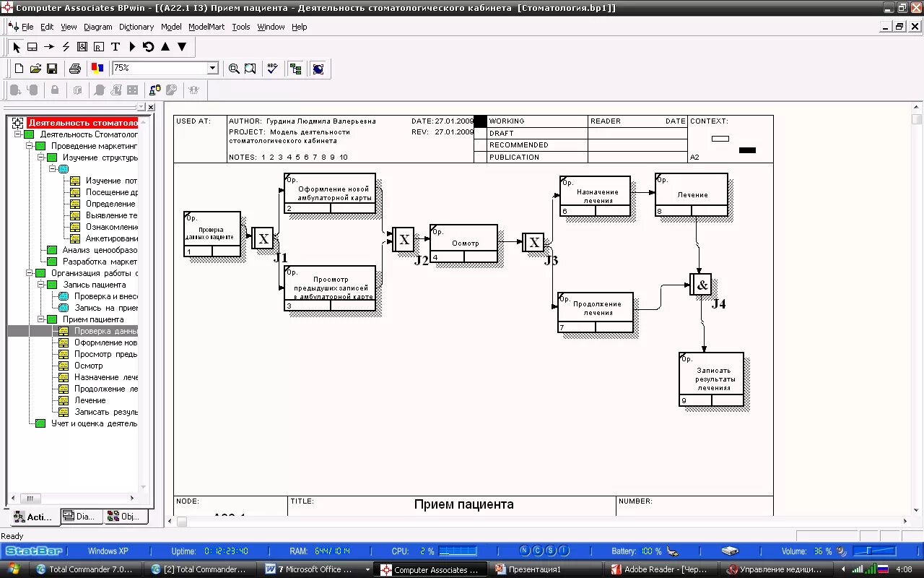Select the Precedence Arrow tool

[x=49, y=46]
